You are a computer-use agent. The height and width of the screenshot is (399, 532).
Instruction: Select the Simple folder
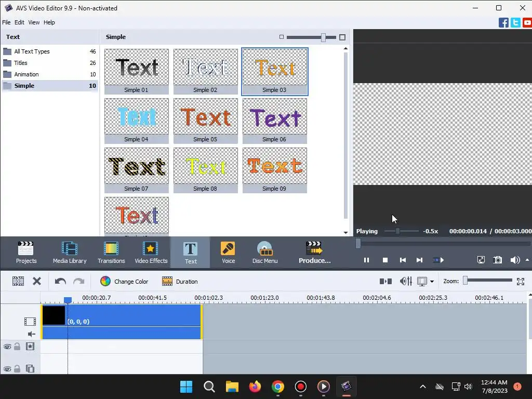(49, 86)
